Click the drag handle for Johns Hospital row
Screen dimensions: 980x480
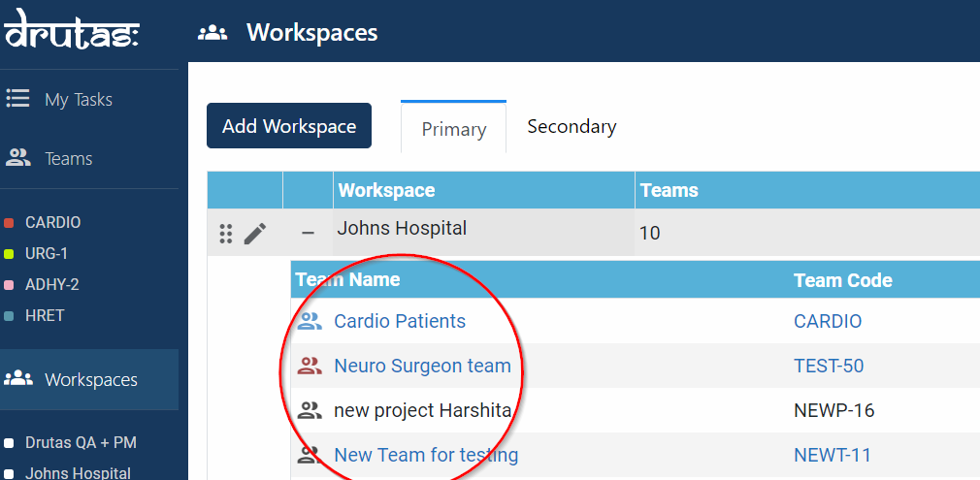pos(226,234)
